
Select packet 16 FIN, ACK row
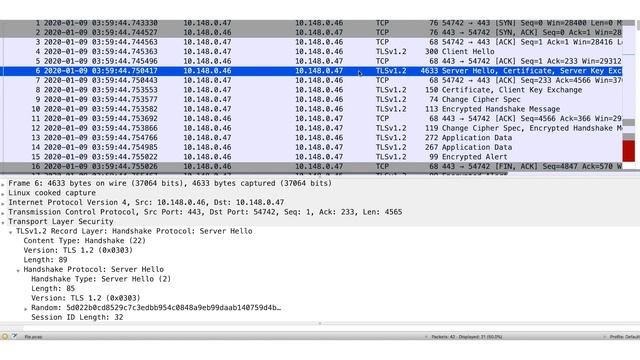pyautogui.click(x=311, y=167)
